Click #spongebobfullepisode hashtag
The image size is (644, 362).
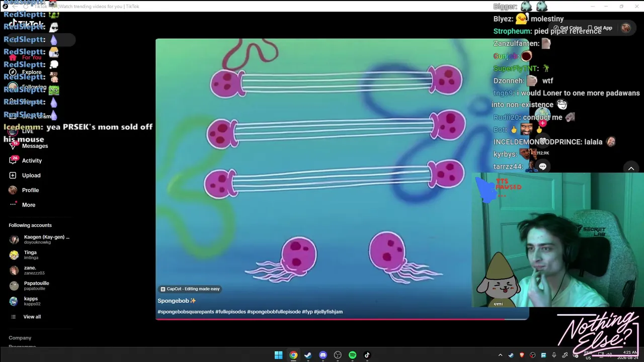click(274, 312)
